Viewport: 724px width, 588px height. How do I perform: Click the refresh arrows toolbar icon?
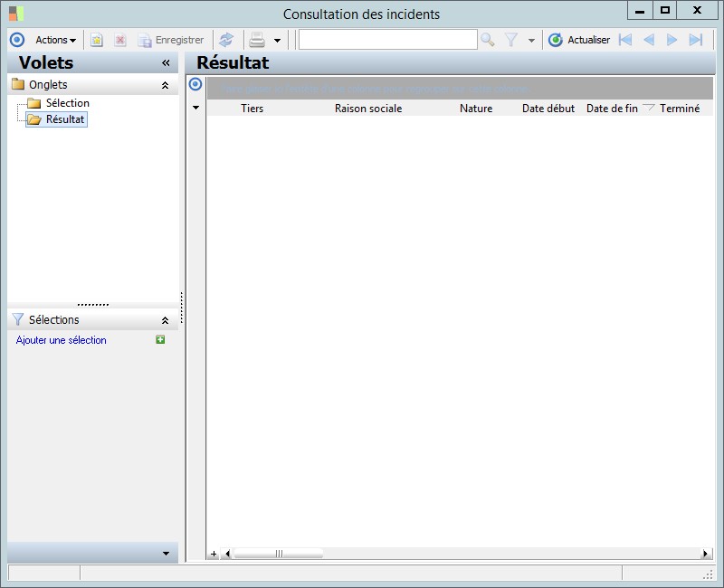226,40
